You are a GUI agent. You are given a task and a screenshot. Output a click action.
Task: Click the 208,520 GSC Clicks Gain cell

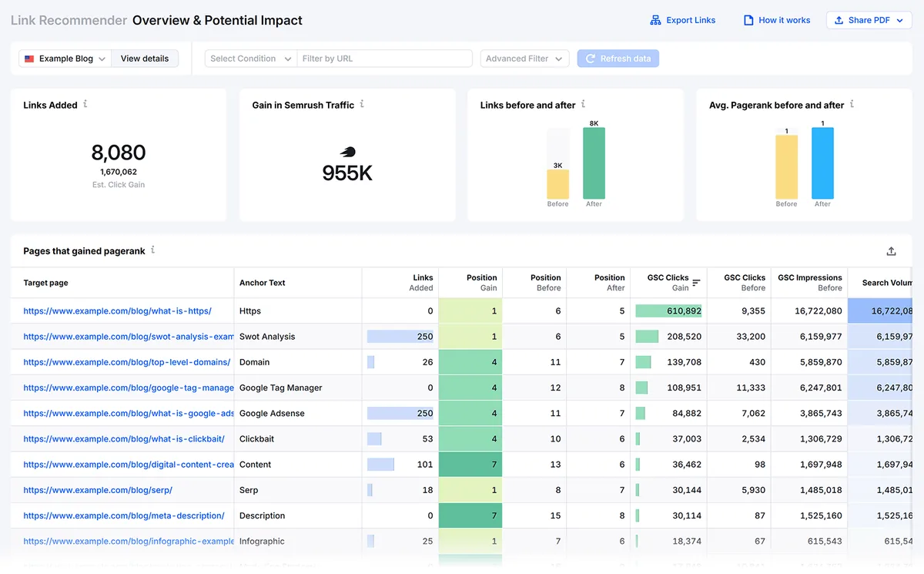coord(668,337)
